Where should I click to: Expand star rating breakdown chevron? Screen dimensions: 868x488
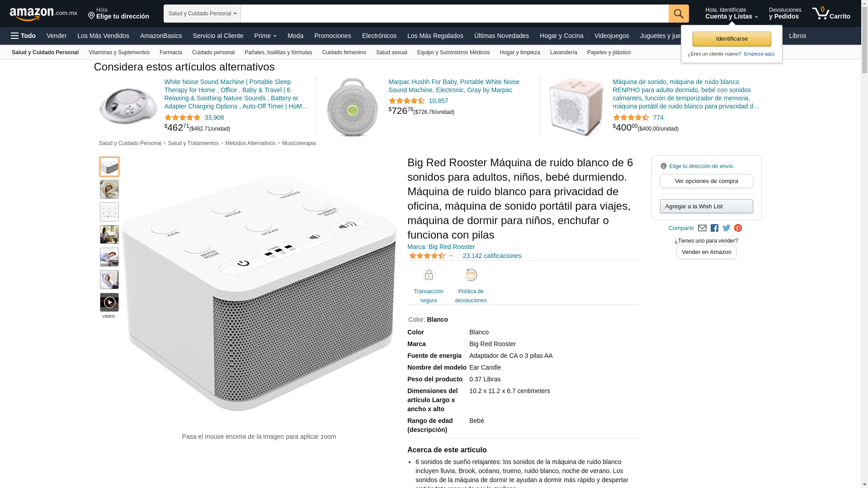click(451, 256)
